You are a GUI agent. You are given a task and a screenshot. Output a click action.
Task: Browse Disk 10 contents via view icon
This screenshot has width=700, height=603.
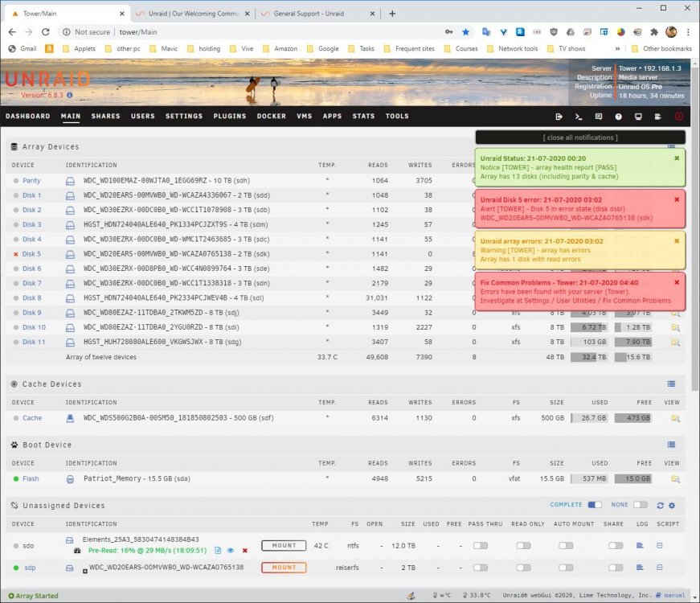[x=675, y=327]
